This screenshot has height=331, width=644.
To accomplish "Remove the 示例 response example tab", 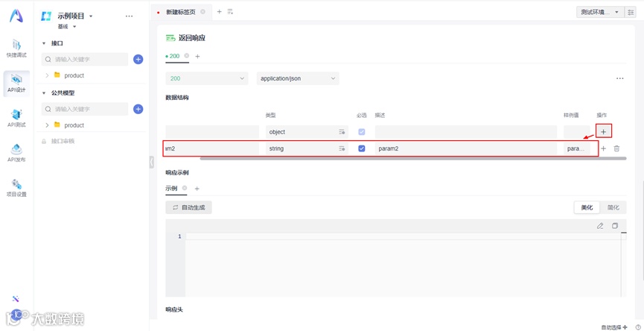I will click(x=185, y=188).
